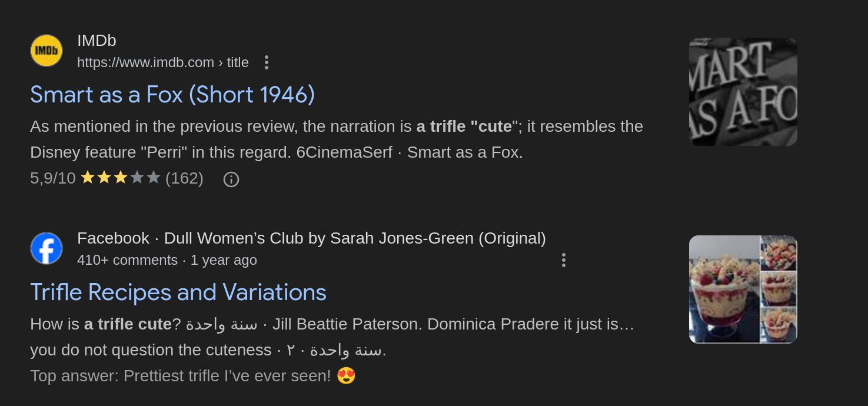The height and width of the screenshot is (406, 868).
Task: Click the yellow IMDb logo icon
Action: pyautogui.click(x=46, y=51)
